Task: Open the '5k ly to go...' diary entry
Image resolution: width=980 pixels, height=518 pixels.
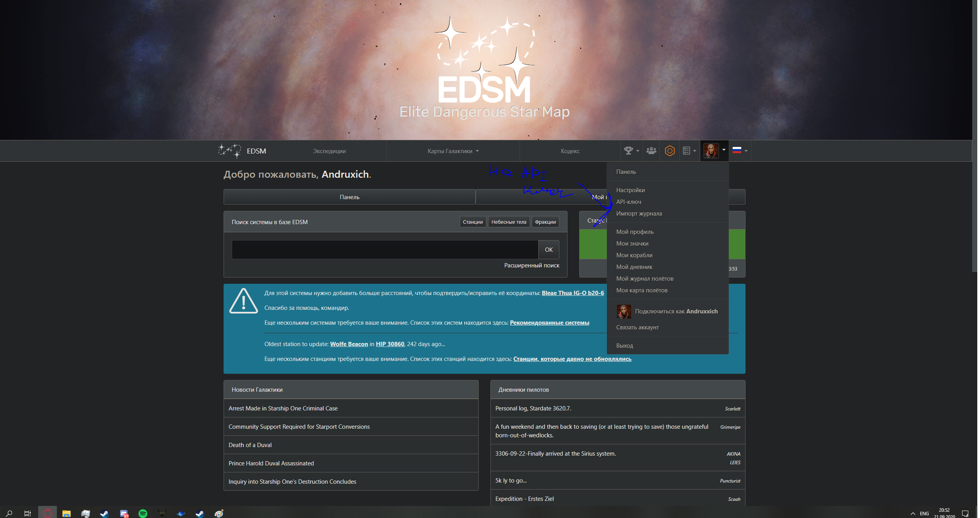Action: [511, 481]
